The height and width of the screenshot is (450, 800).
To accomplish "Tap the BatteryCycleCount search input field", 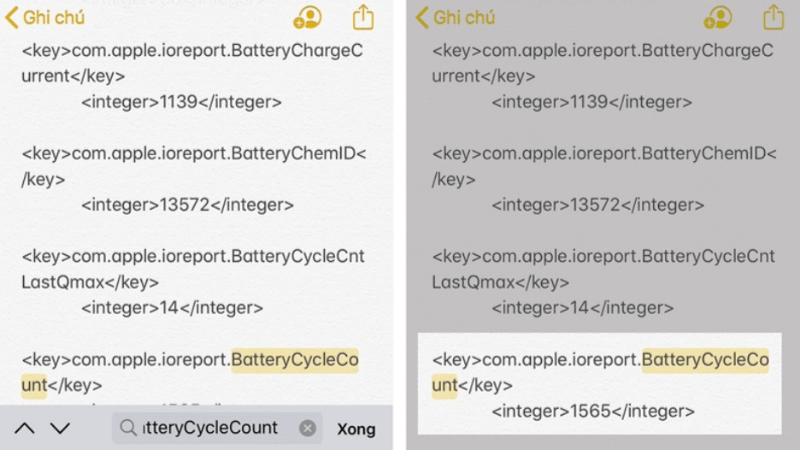I will pyautogui.click(x=210, y=428).
